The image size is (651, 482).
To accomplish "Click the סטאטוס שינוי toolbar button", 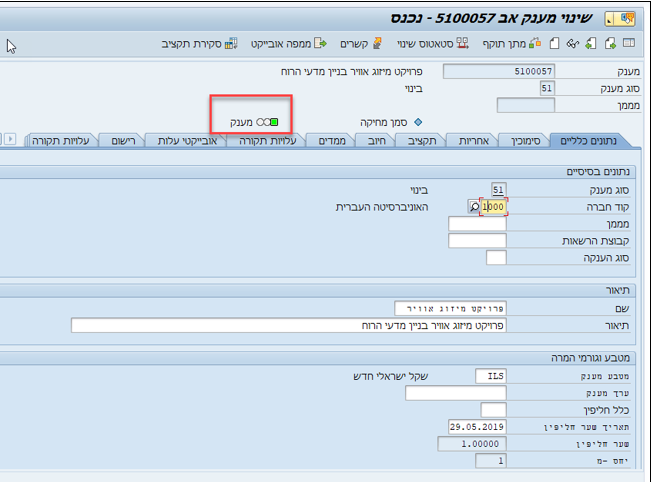I will click(433, 44).
